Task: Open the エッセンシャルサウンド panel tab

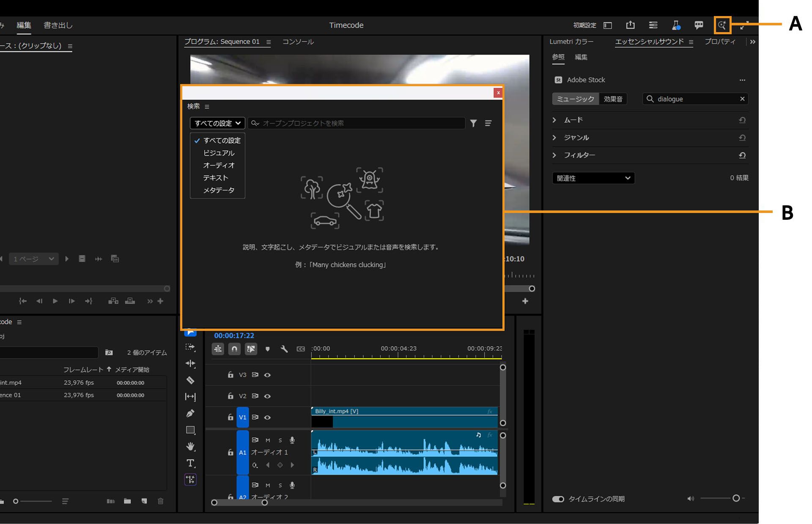Action: pos(650,41)
